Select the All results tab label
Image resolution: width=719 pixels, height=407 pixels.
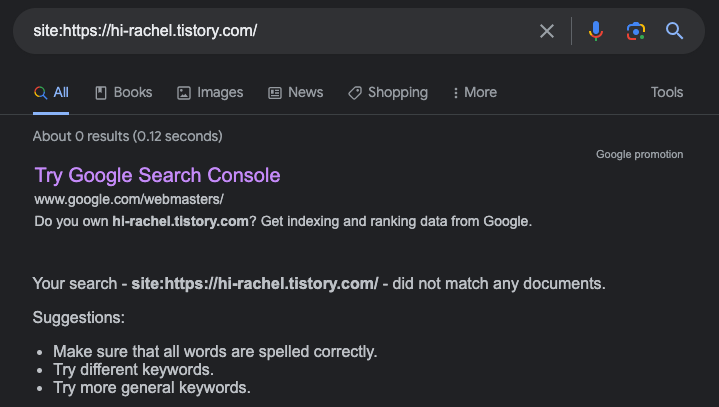(61, 93)
